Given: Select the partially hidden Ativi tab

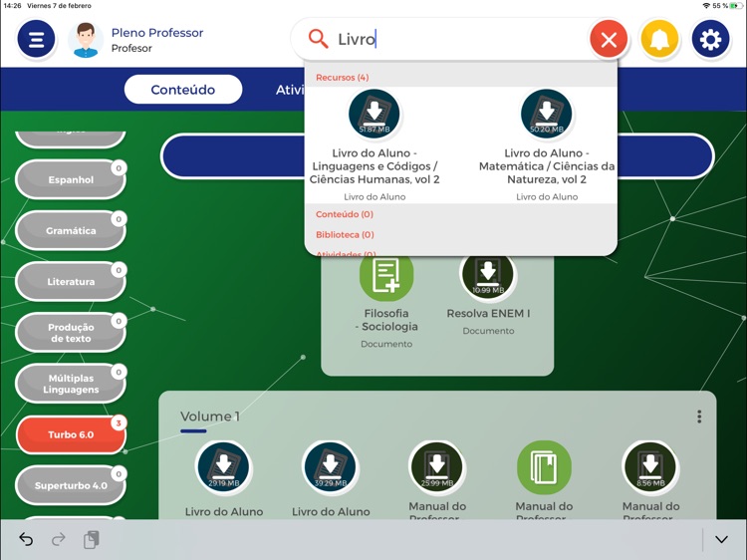Looking at the screenshot, I should coord(290,90).
